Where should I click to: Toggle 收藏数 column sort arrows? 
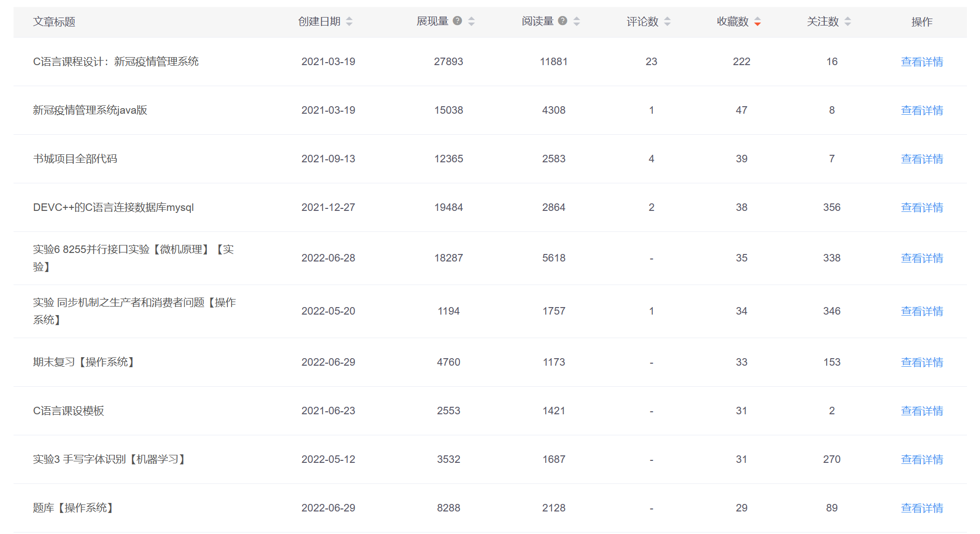758,22
